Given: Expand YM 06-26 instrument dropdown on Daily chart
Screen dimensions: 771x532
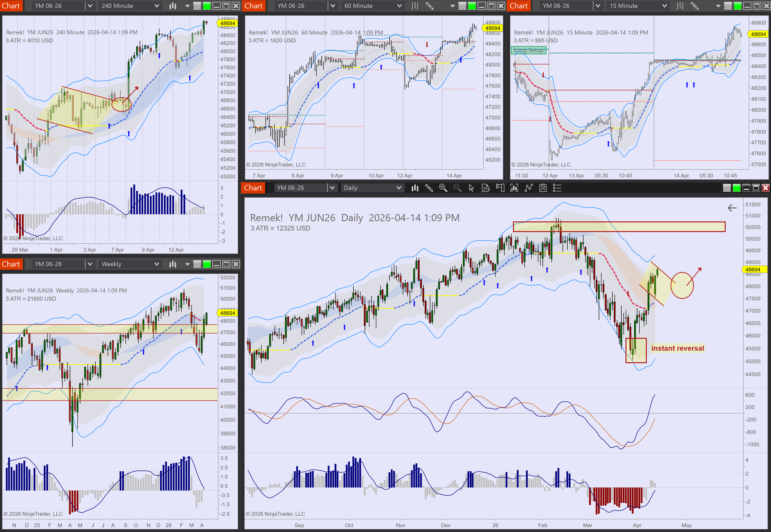Looking at the screenshot, I should [x=332, y=188].
